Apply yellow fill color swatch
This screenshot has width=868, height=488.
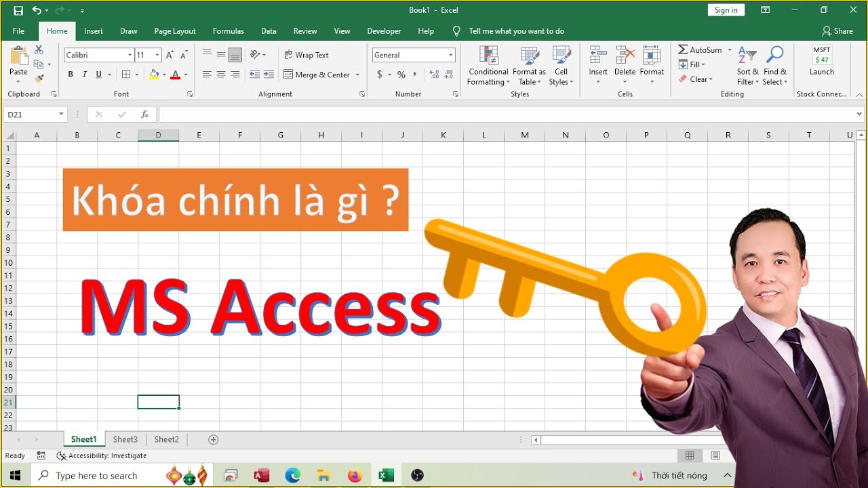pyautogui.click(x=154, y=75)
